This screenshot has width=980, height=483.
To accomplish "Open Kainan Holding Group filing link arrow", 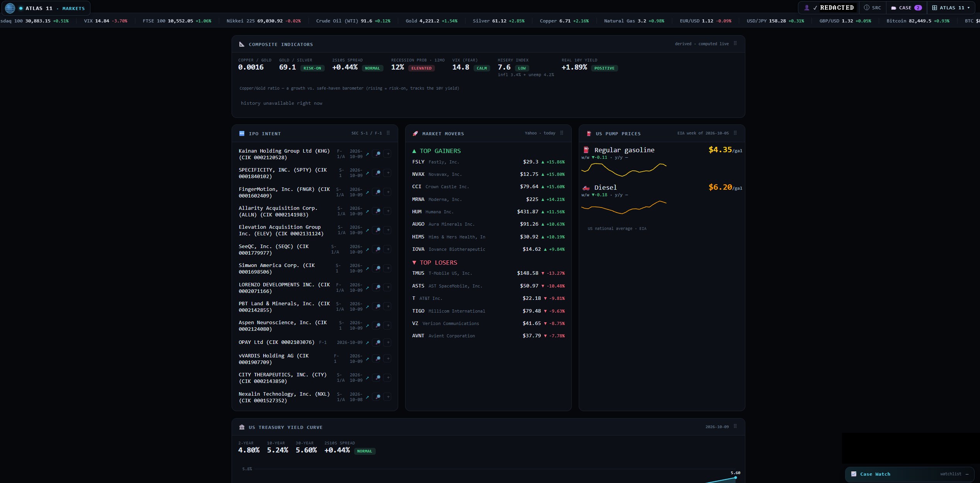I will pos(367,154).
